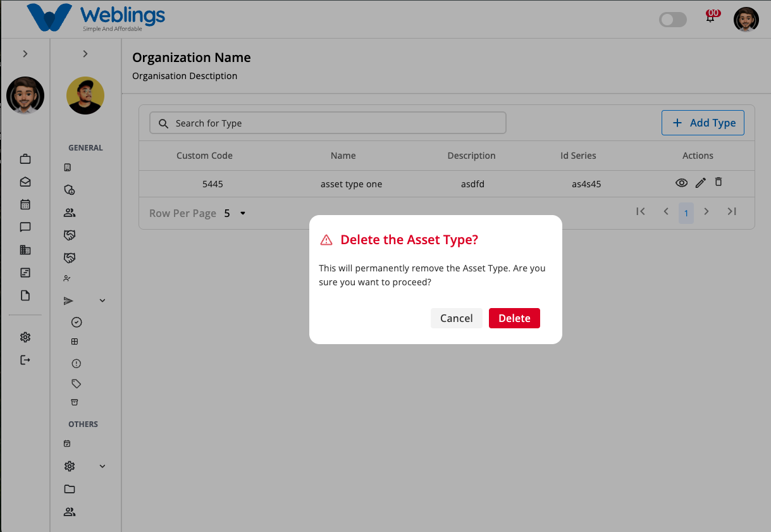Click the custom code cell 5445
Screen dimensions: 771x532
pos(213,184)
